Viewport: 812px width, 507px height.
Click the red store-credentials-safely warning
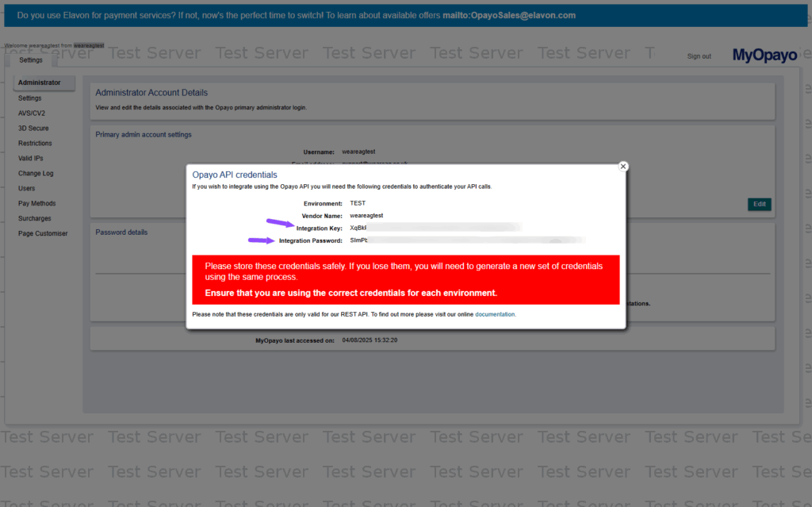(x=405, y=279)
